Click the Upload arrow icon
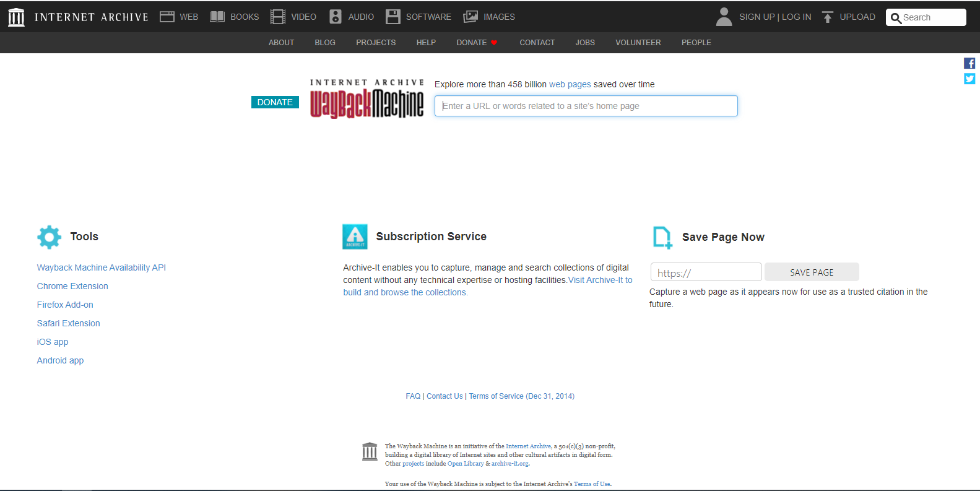This screenshot has width=980, height=491. (828, 17)
